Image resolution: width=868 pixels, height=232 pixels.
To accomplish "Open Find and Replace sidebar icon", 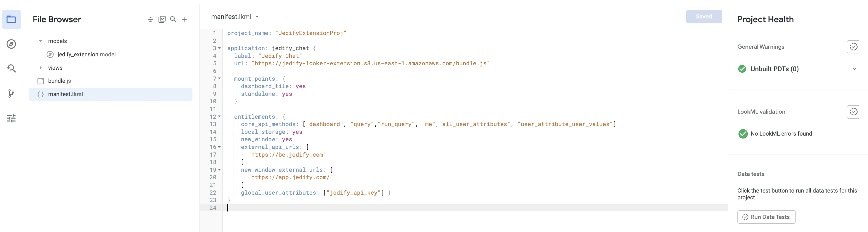I will (x=12, y=69).
